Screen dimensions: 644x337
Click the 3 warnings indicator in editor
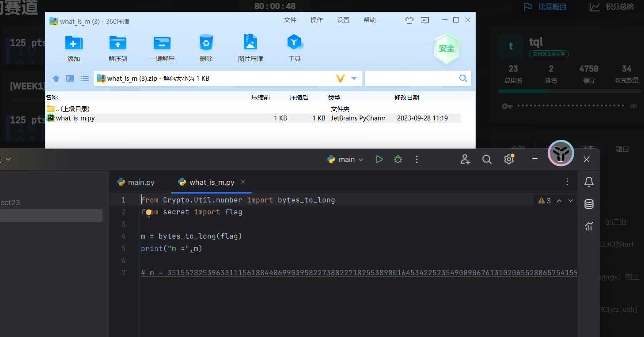pos(544,201)
